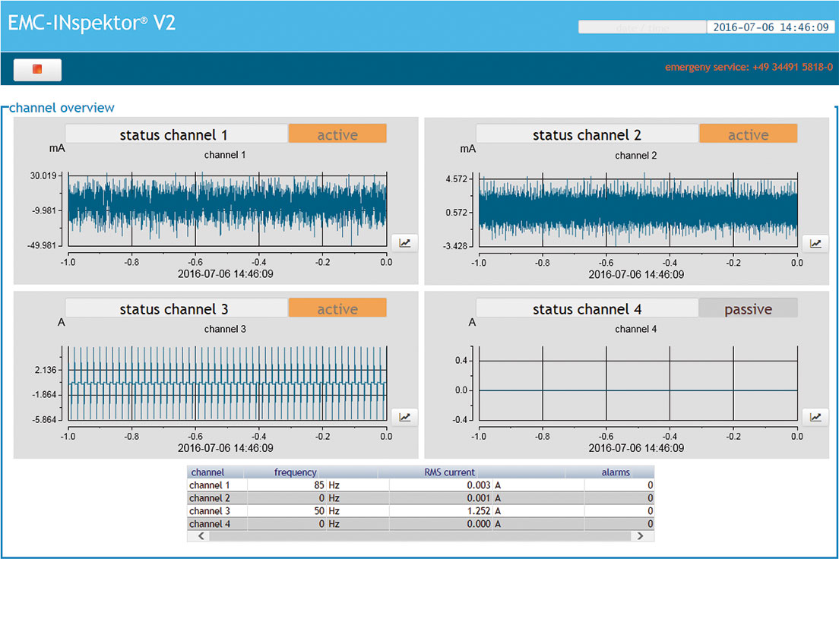Select channel 3 row in table
The image size is (839, 644).
pos(420,511)
